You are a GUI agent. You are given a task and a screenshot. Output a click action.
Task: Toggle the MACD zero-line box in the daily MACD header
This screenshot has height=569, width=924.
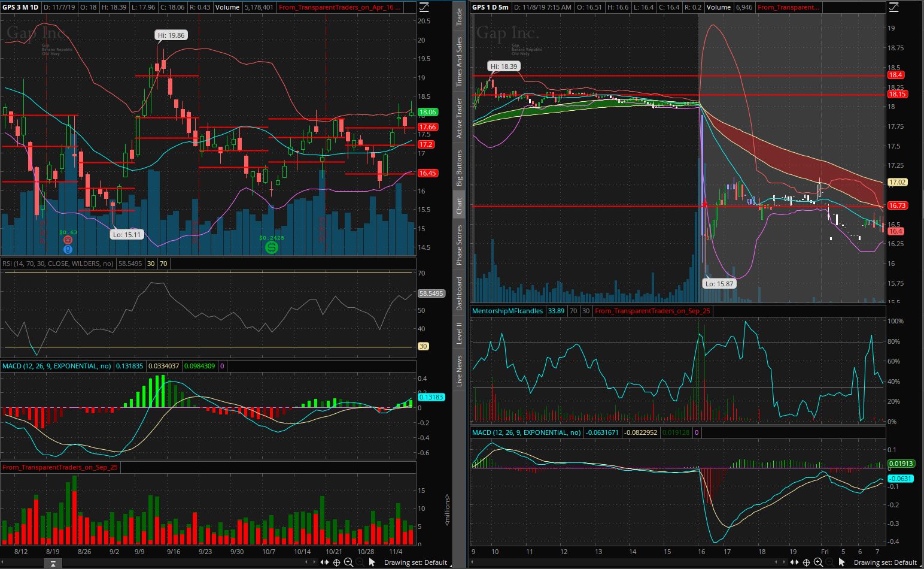221,366
